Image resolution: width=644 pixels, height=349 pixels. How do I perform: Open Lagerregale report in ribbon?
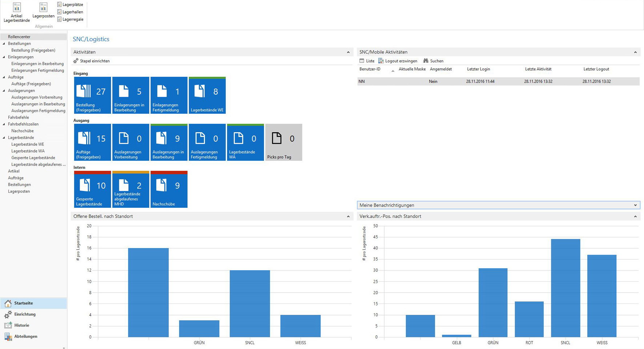70,19
